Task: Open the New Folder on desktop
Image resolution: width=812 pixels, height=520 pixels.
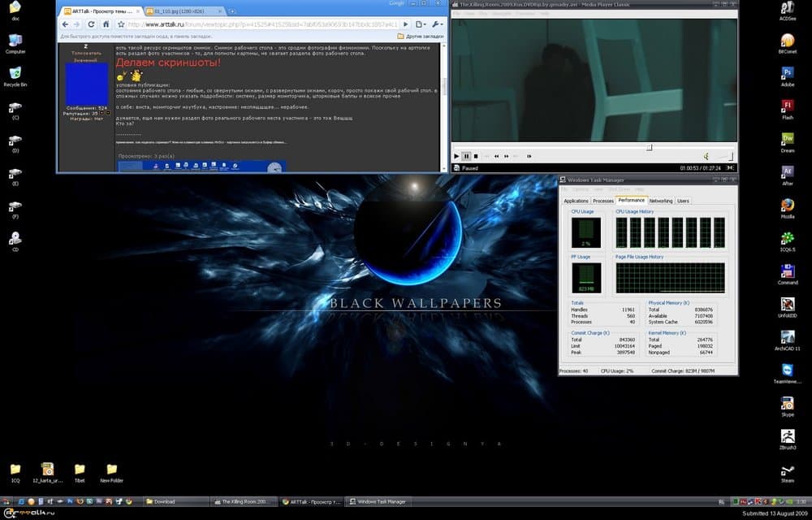Action: pyautogui.click(x=111, y=472)
